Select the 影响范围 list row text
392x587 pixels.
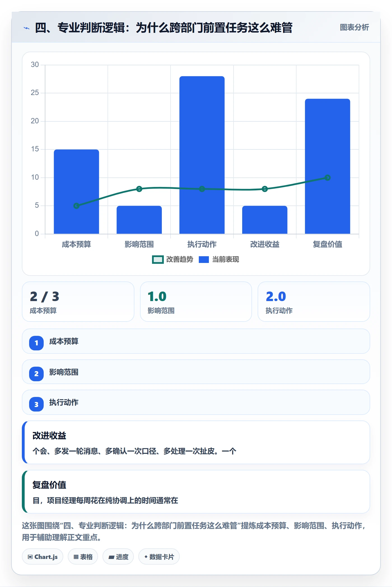coord(64,372)
